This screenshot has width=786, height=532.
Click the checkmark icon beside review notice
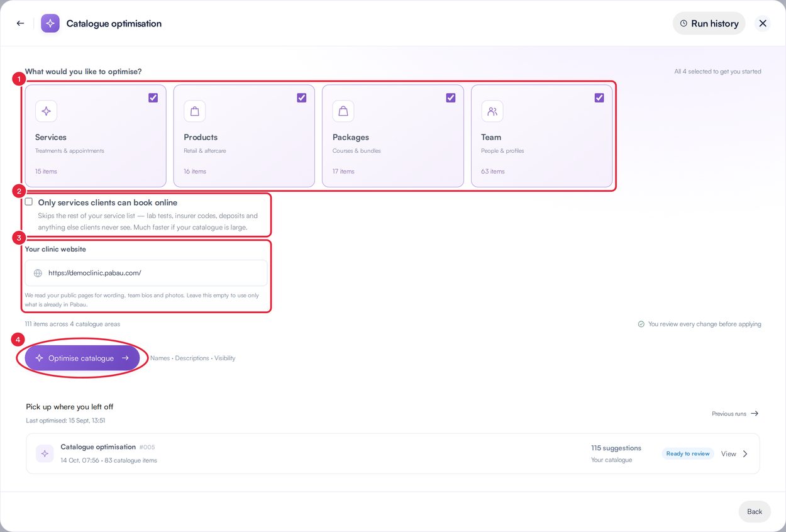pos(641,324)
